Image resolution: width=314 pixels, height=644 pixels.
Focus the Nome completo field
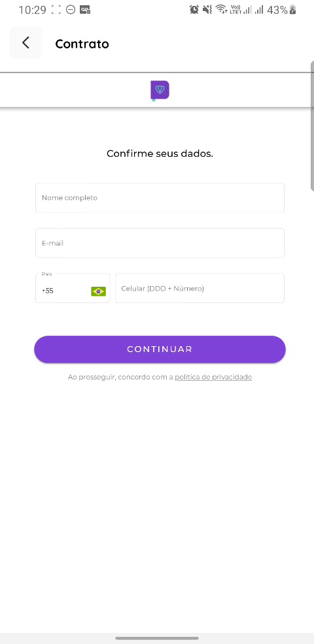[160, 197]
